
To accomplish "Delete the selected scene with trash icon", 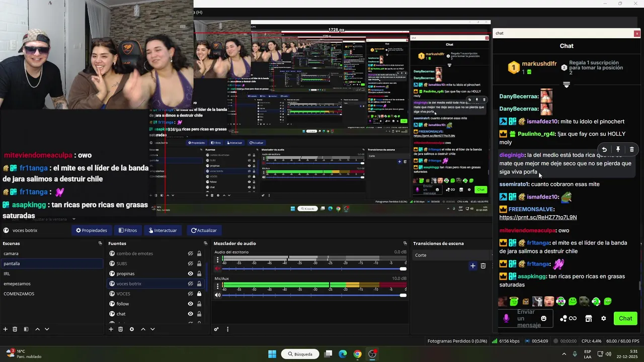I will 15,329.
